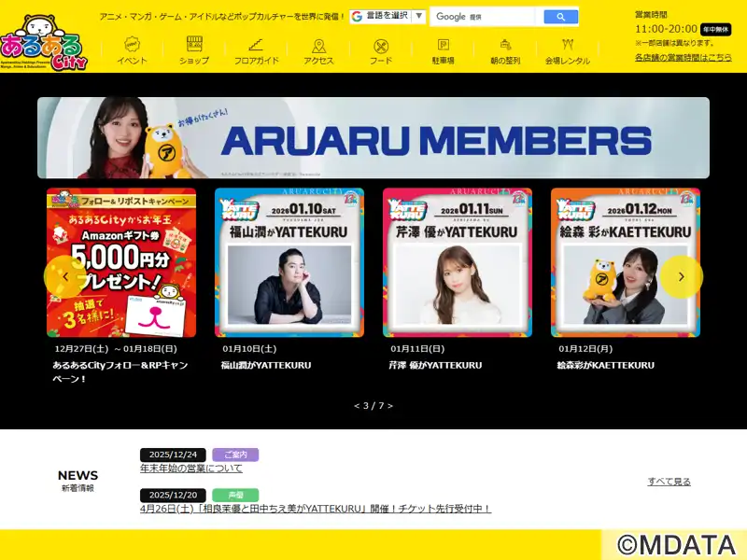747x560 pixels.
Task: Open 福山潤がYATTEKURU event thumbnail
Action: [289, 262]
